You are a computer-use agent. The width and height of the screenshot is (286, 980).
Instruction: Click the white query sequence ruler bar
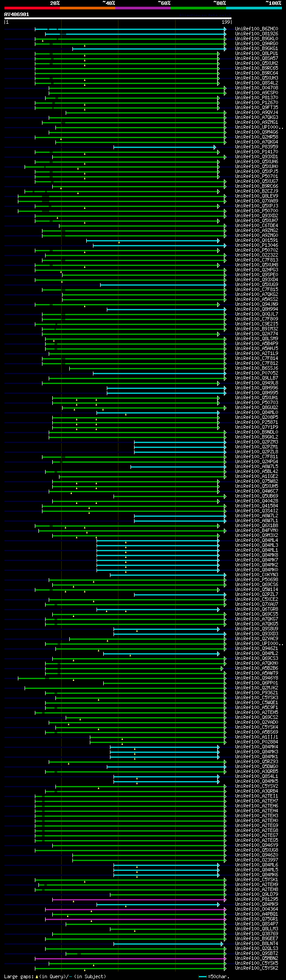pos(118,18)
